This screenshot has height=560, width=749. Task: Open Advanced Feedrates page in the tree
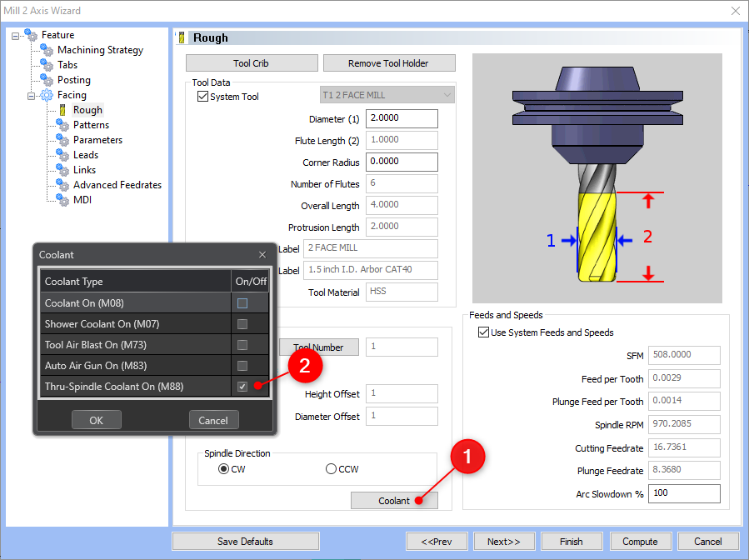[x=117, y=185]
